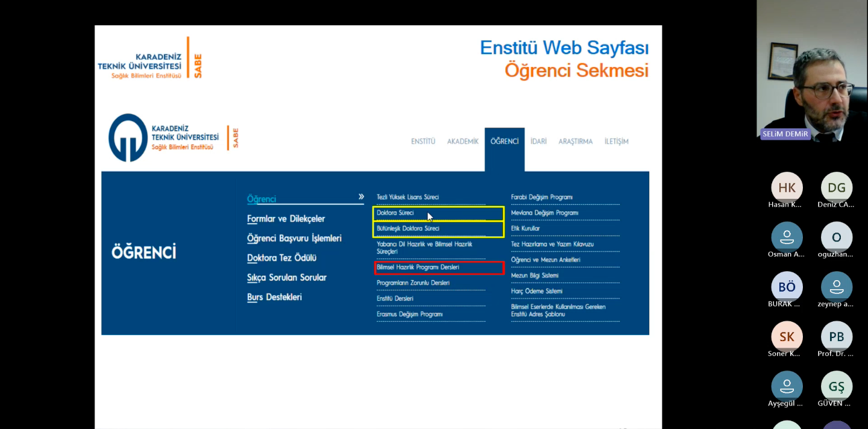The width and height of the screenshot is (868, 429).
Task: Open Bilimsel Eserlerde Kullanılması Gereken Enstitü Adres Şablonu
Action: [558, 310]
